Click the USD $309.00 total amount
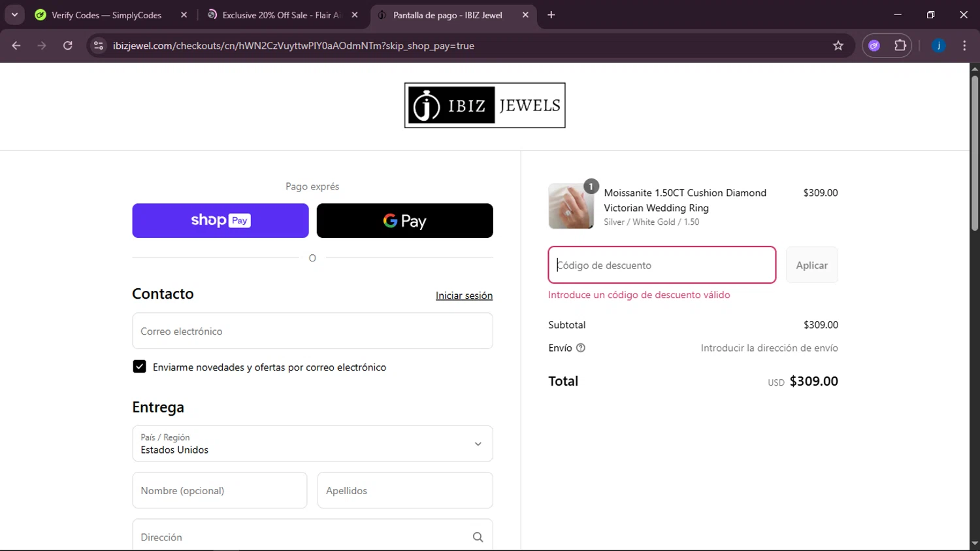Screen dimensions: 980x551 pos(803,381)
